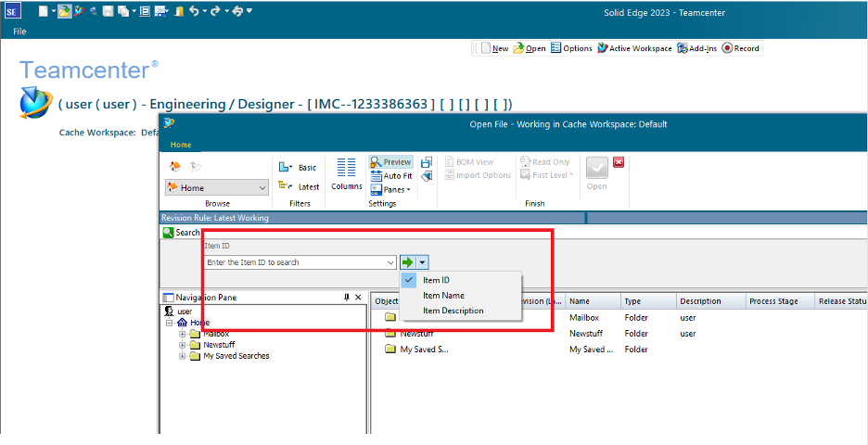
Task: Undo the last action
Action: (195, 11)
